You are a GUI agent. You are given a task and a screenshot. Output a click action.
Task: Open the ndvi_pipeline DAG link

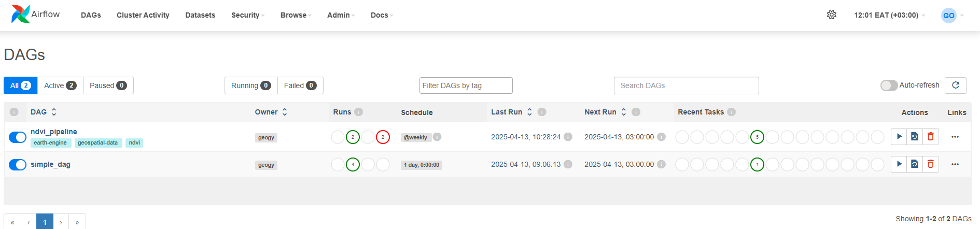54,132
